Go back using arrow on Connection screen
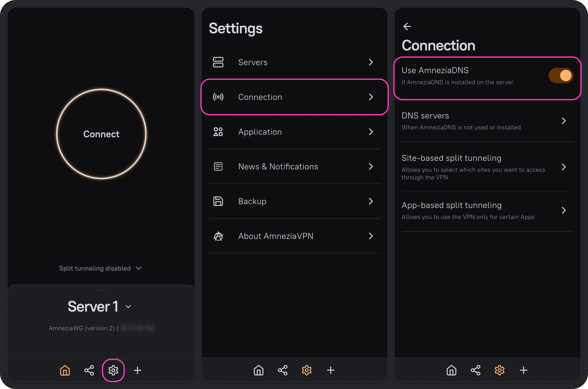The width and height of the screenshot is (588, 389). click(x=407, y=26)
